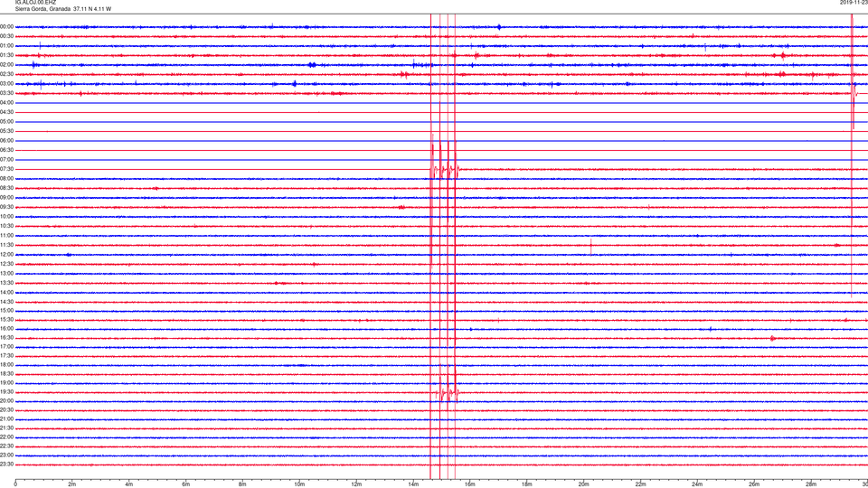Screen dimensions: 868x488
Task: Click the 04:00 time label
Action: [x=7, y=103]
